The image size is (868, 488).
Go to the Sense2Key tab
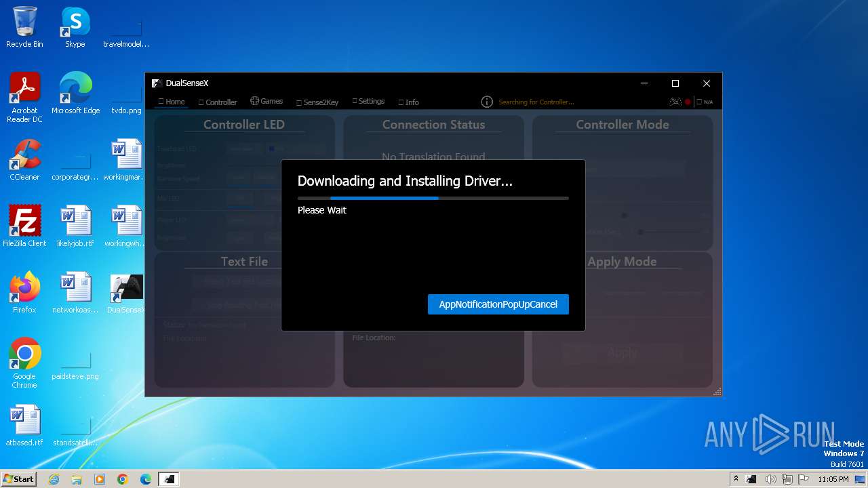click(x=317, y=102)
